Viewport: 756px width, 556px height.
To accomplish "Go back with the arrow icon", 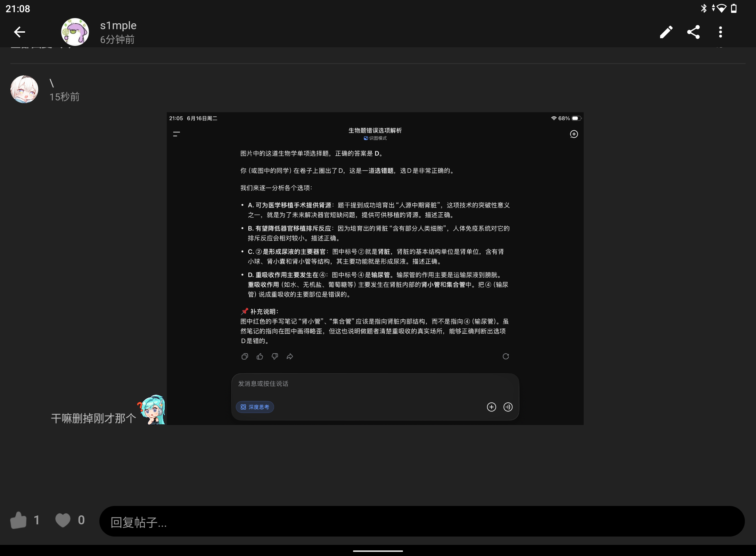I will point(19,32).
